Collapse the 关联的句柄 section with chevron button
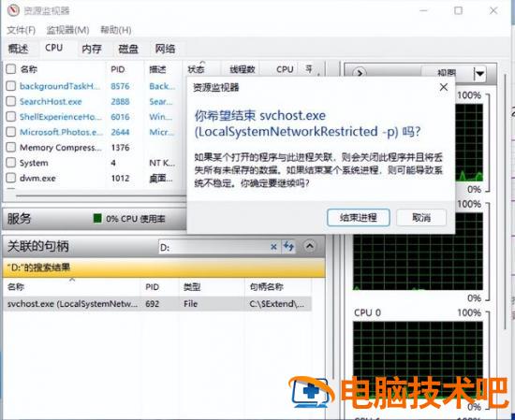Image resolution: width=515 pixels, height=420 pixels. click(x=310, y=246)
